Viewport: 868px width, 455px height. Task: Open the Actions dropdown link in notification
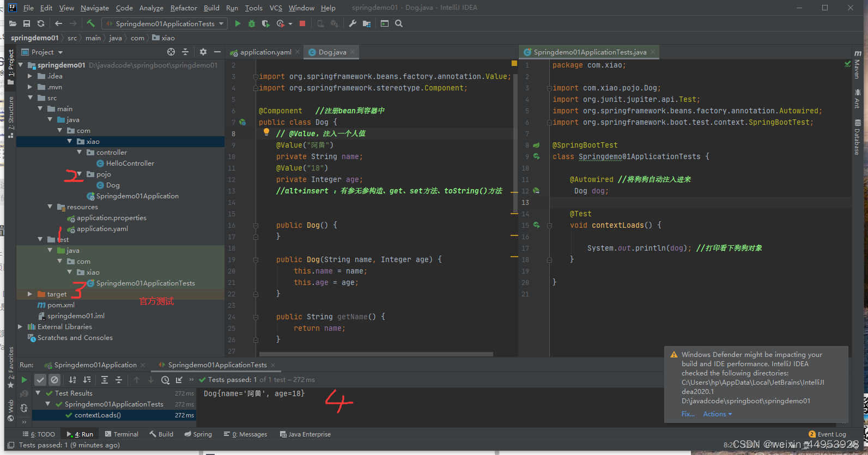[717, 414]
